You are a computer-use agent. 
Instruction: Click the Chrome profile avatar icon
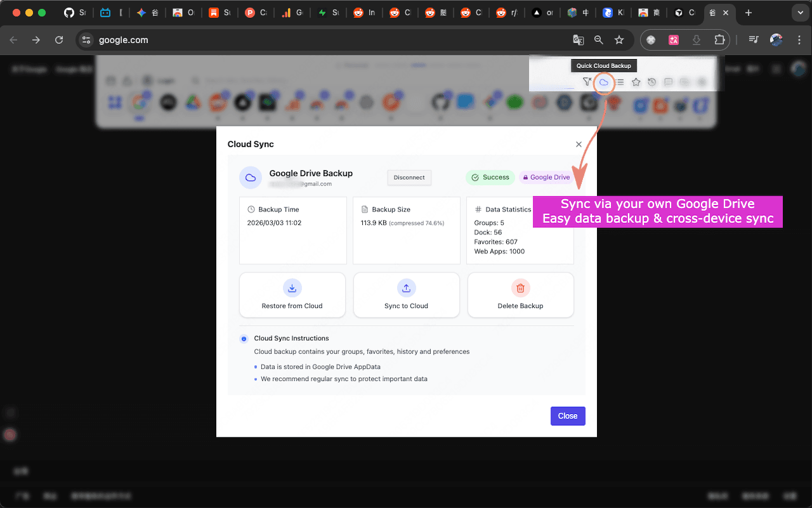coord(775,39)
